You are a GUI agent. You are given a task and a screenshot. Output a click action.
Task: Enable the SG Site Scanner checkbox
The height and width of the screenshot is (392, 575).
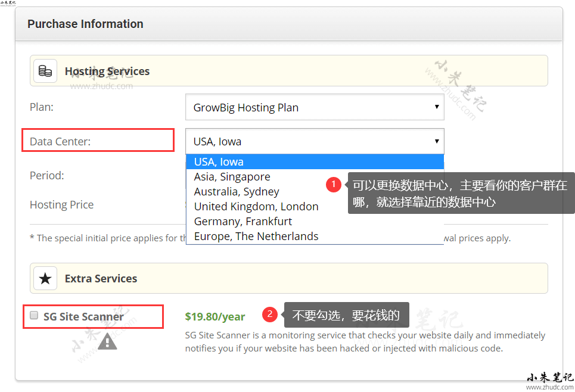(34, 315)
